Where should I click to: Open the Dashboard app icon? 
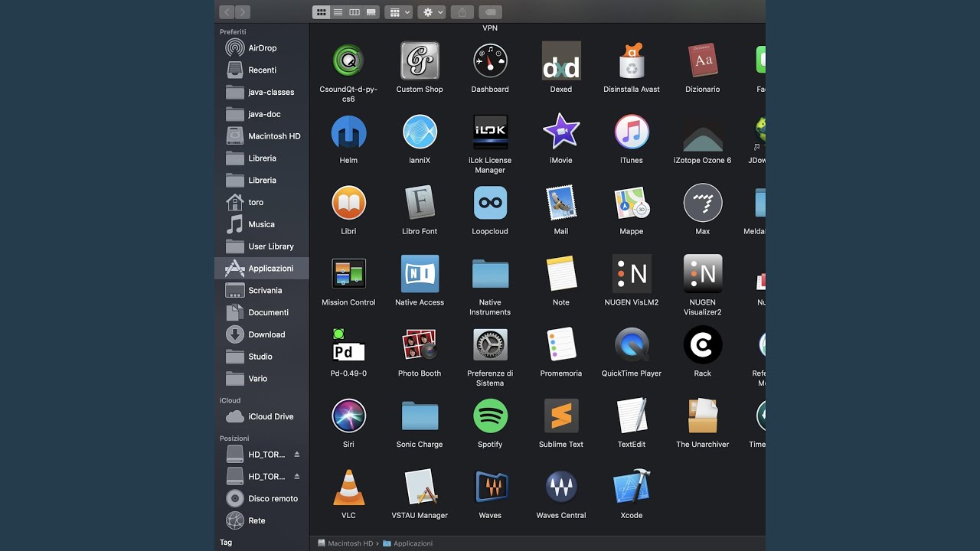coord(490,60)
